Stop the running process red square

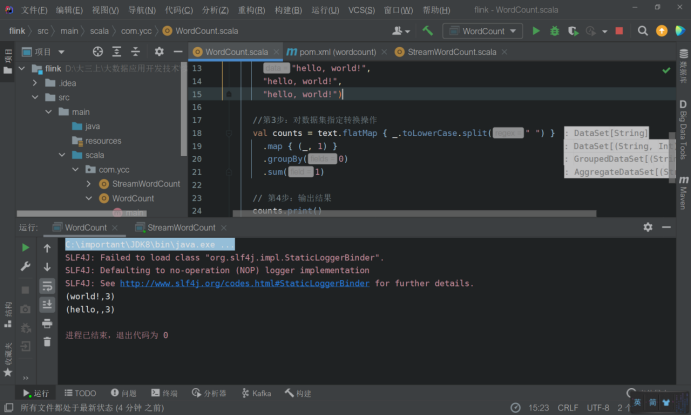point(619,31)
